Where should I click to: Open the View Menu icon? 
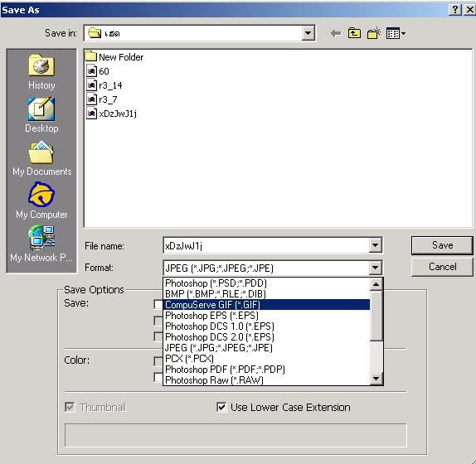coord(396,33)
